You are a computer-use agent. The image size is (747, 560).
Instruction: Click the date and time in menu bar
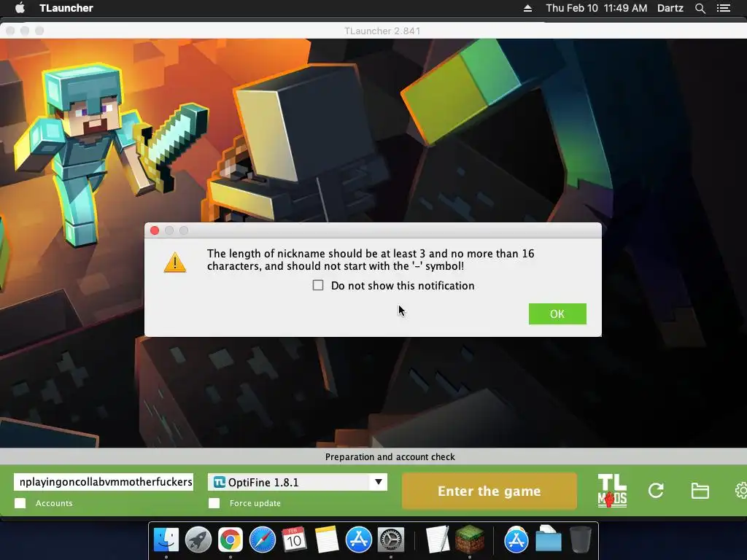597,8
